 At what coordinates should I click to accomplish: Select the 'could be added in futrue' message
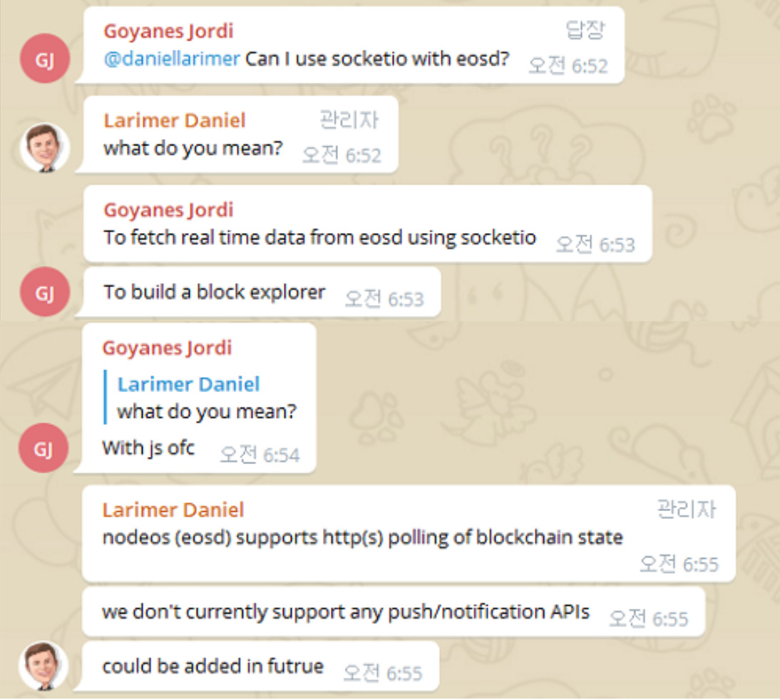click(x=261, y=666)
